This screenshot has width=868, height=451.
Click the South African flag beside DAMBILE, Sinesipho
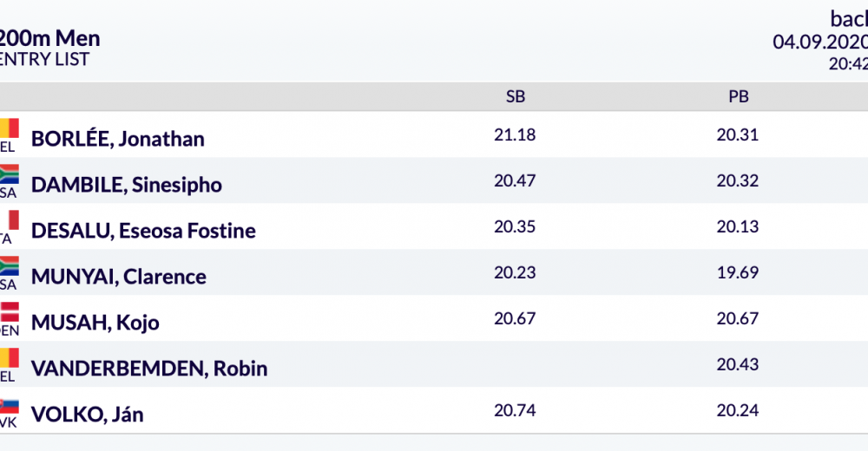coord(10,173)
